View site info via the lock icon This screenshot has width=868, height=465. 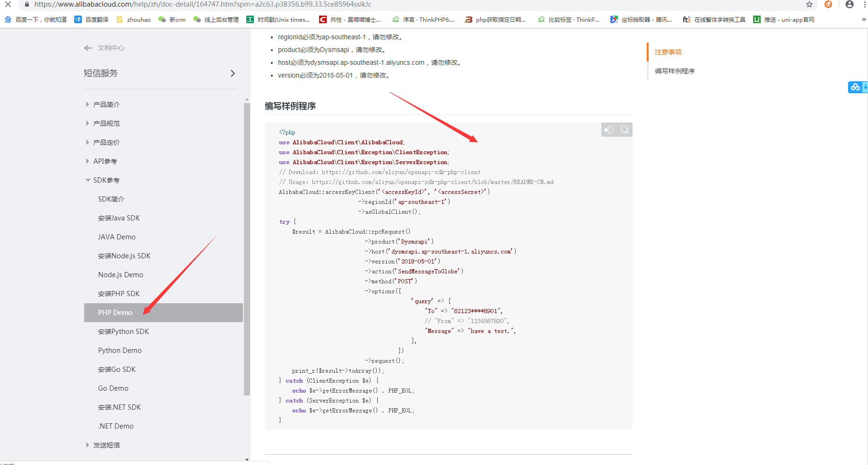(26, 4)
